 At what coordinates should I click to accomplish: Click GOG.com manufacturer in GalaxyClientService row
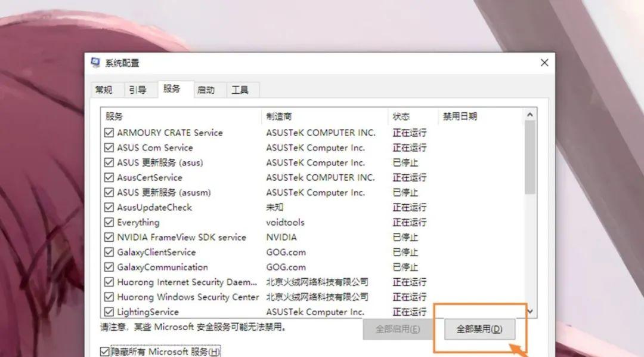286,252
